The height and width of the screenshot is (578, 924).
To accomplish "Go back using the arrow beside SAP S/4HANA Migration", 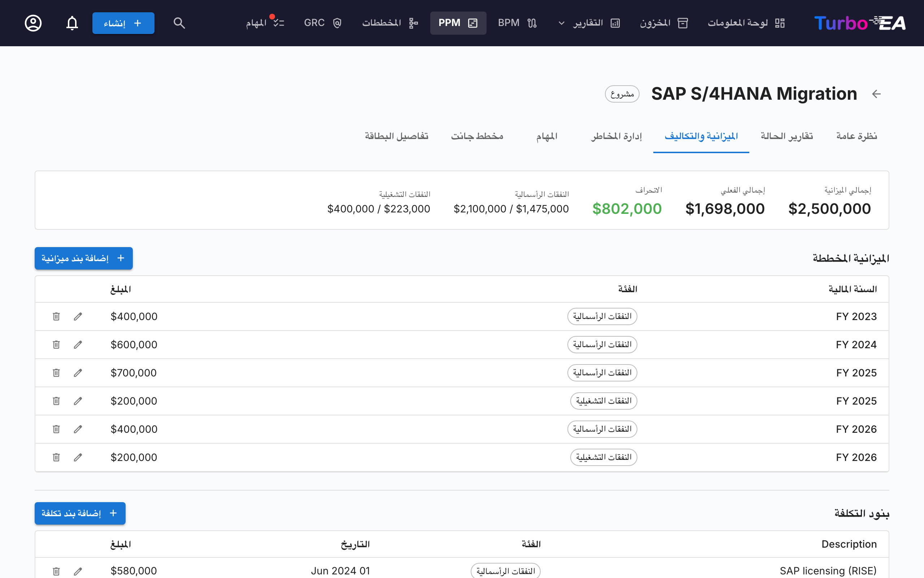I will click(x=876, y=94).
